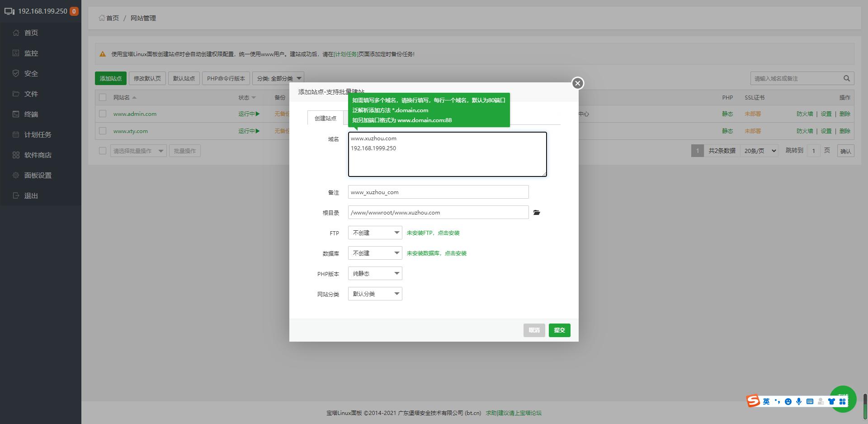
Task: Click the 根目录 path input field
Action: (x=439, y=212)
